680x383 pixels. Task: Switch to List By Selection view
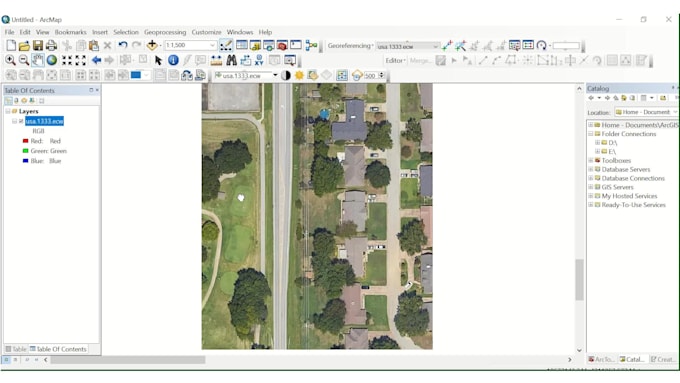tap(32, 101)
